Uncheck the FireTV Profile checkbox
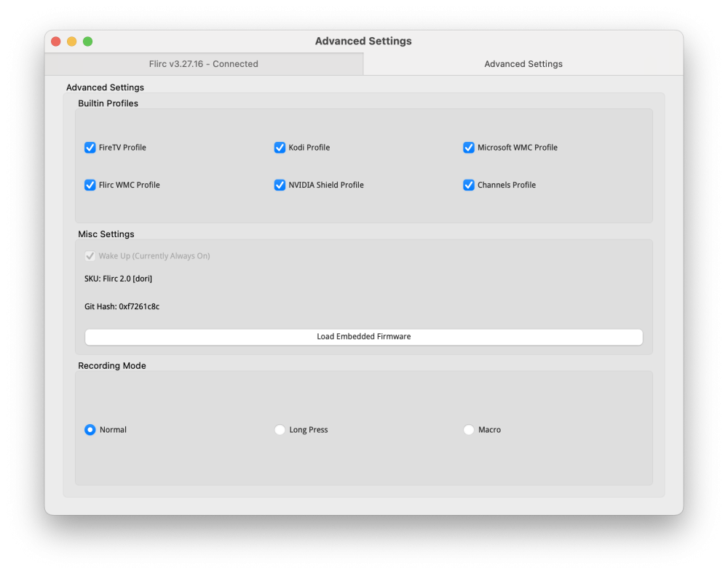 pyautogui.click(x=90, y=148)
